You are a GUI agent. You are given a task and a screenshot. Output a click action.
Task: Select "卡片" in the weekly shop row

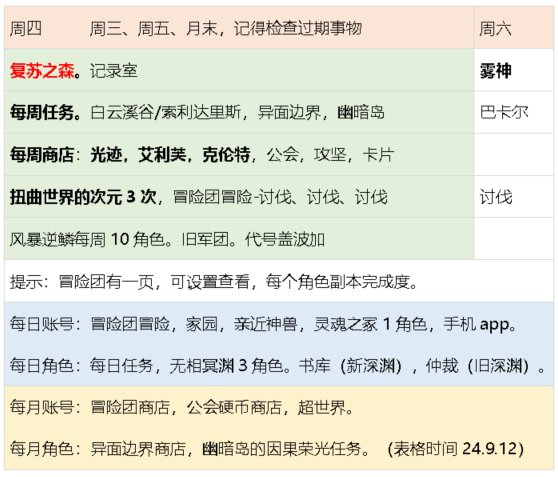point(378,155)
